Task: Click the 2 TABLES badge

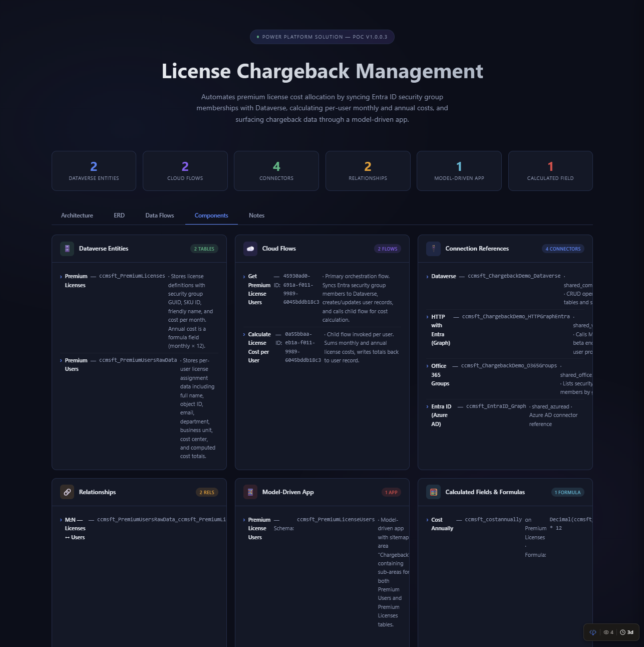Action: pyautogui.click(x=204, y=248)
